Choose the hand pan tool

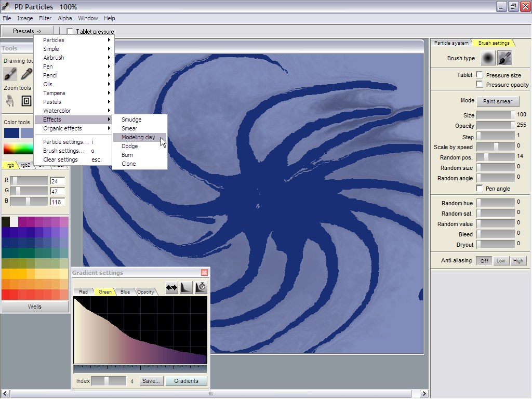coord(10,100)
